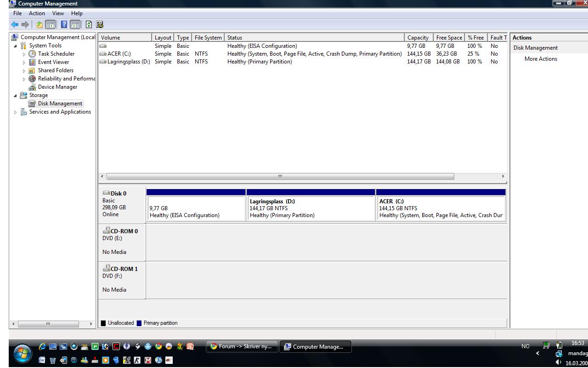This screenshot has width=588, height=368.
Task: Click the NO language indicator
Action: pos(526,346)
